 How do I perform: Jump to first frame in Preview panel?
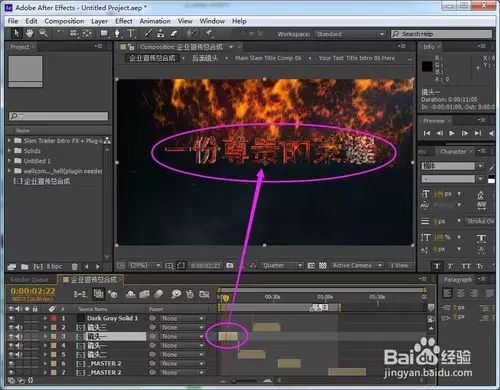pyautogui.click(x=427, y=133)
